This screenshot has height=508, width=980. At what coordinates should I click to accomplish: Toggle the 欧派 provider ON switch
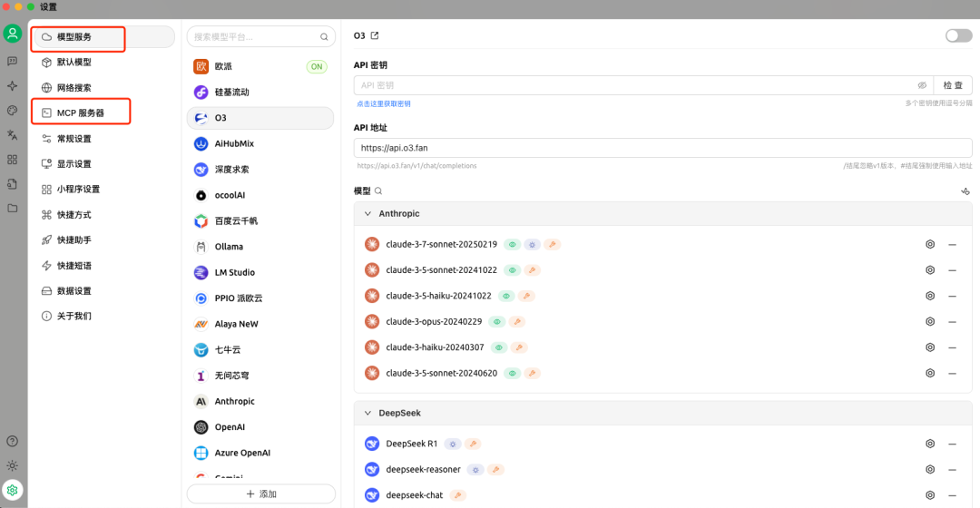(x=317, y=66)
